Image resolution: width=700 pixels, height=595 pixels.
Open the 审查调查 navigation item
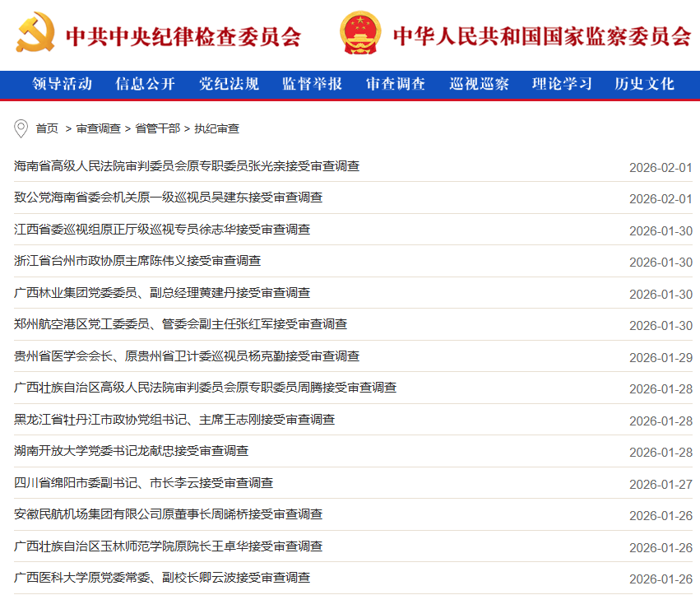(396, 84)
